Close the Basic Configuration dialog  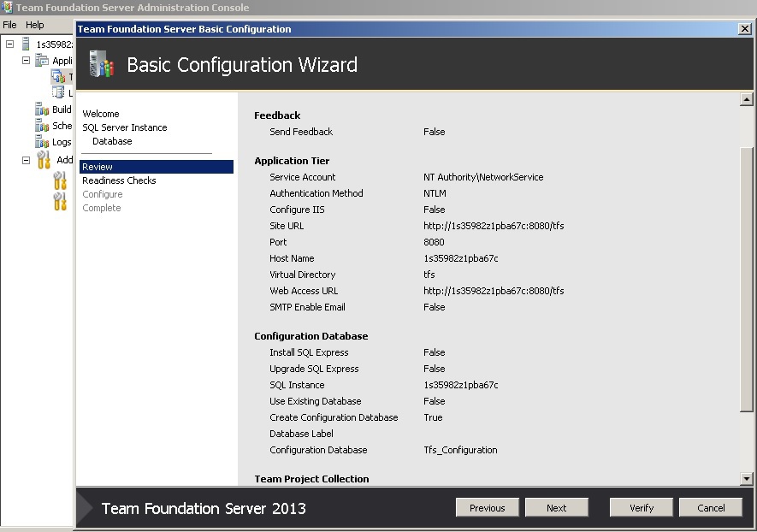744,29
